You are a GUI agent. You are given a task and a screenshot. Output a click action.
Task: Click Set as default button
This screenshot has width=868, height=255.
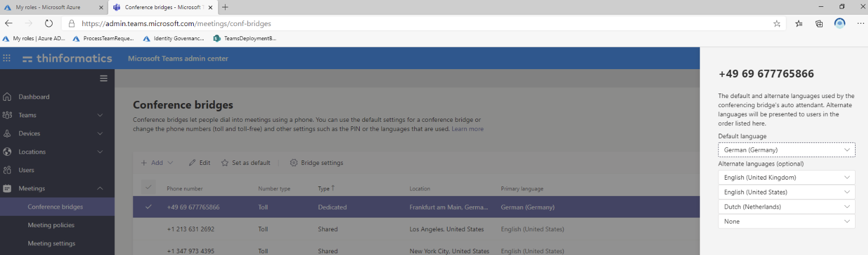(246, 163)
